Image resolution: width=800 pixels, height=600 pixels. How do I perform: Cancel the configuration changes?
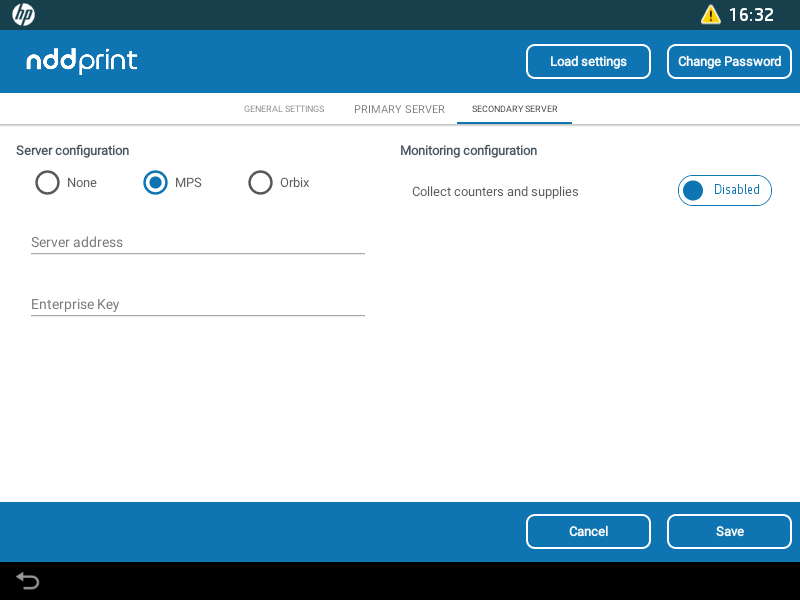pos(588,531)
